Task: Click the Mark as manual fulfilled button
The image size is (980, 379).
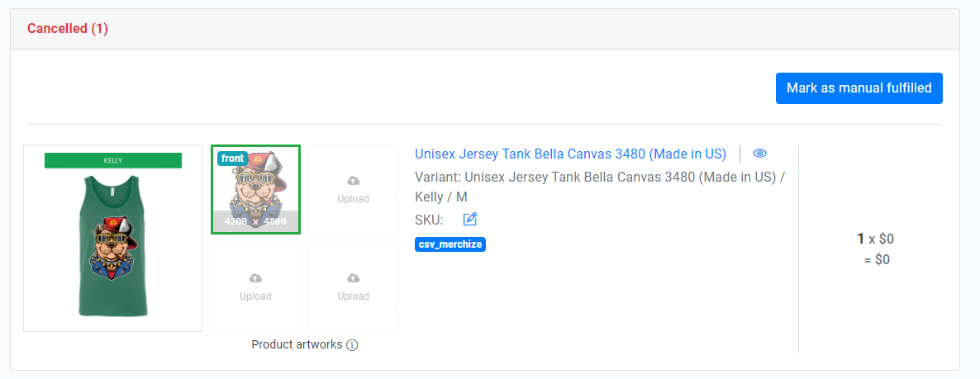Action: click(859, 88)
